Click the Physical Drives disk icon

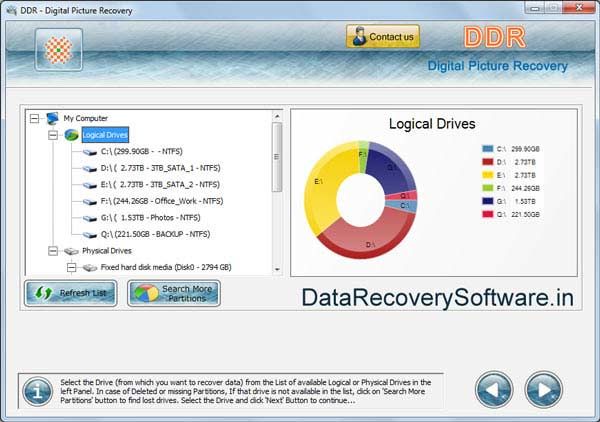(x=71, y=251)
